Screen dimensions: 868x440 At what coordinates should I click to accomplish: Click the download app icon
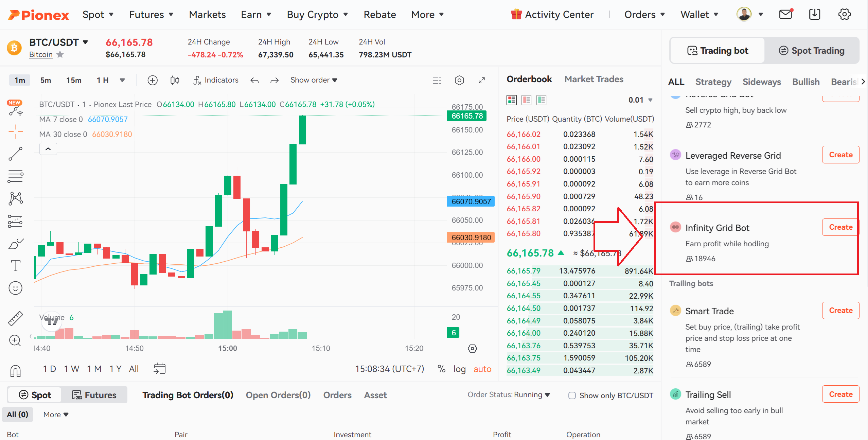[815, 14]
